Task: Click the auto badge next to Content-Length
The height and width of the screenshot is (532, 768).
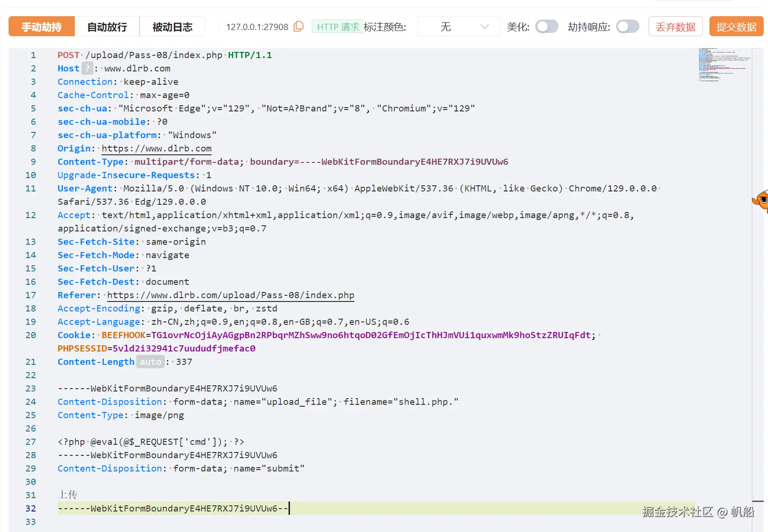Action: [x=150, y=361]
